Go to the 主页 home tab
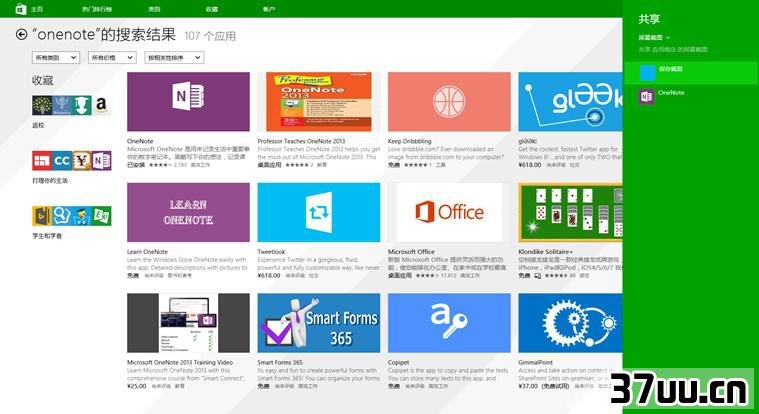759x414 pixels. [36, 9]
